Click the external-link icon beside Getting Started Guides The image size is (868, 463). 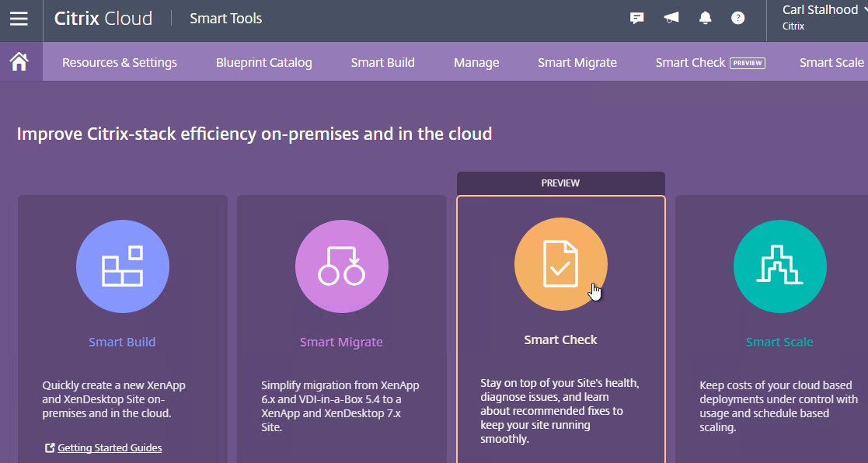pyautogui.click(x=50, y=448)
